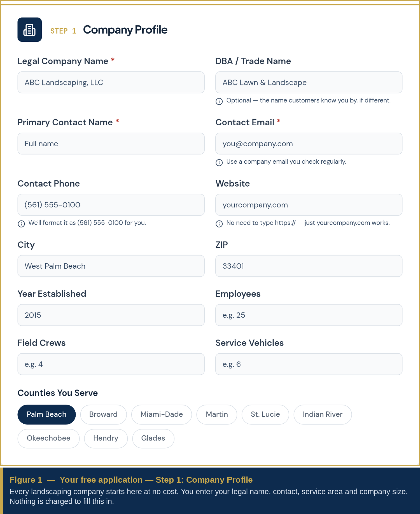This screenshot has height=514, width=420.
Task: Click the Employees input field
Action: (x=309, y=315)
